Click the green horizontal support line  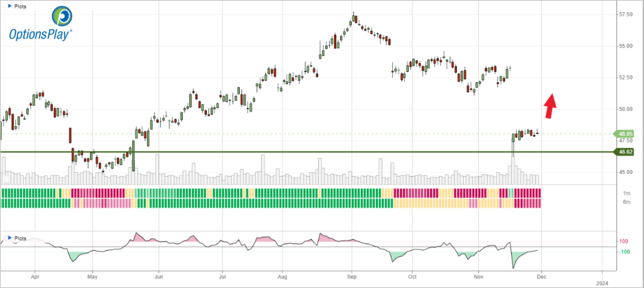307,152
